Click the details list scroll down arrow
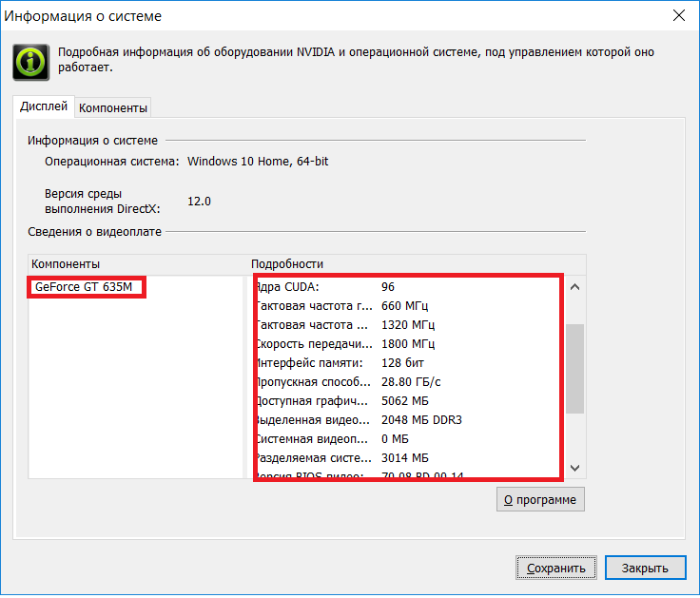 [x=575, y=468]
